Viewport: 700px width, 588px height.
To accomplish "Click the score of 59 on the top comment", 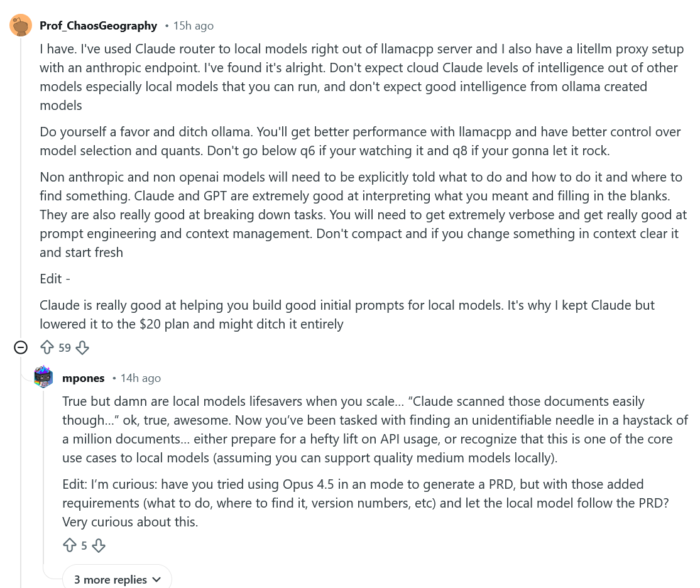I will 64,347.
